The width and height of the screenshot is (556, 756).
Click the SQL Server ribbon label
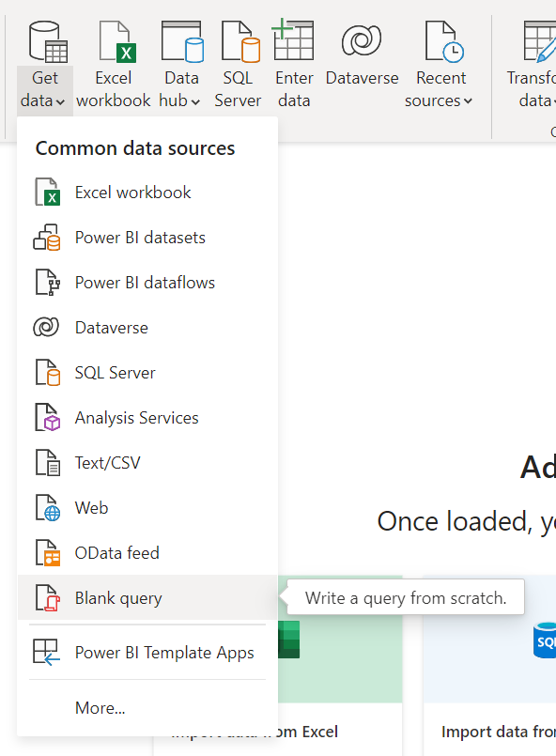(x=238, y=89)
